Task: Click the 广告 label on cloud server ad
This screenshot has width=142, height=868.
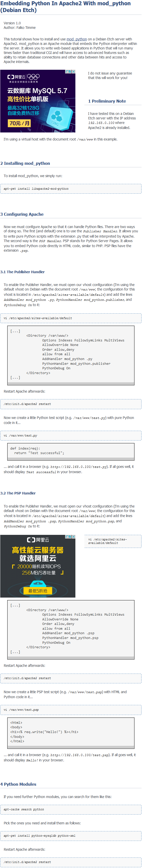Action: click(69, 537)
